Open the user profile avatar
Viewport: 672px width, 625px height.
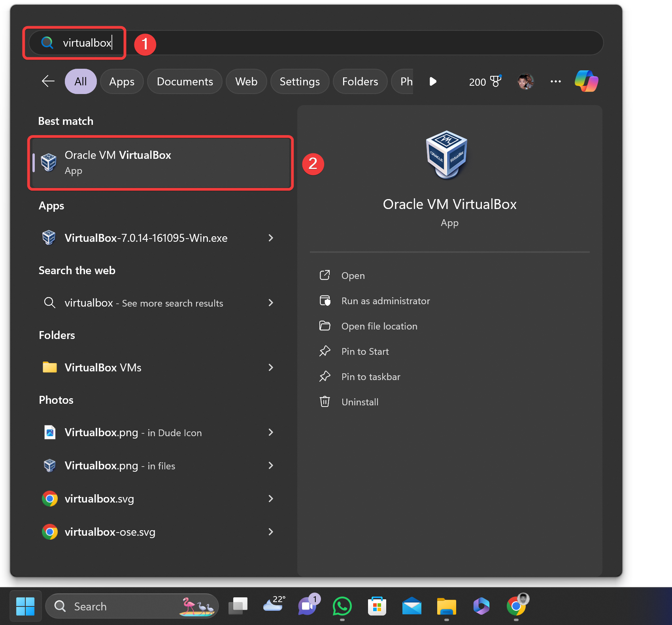coord(526,81)
